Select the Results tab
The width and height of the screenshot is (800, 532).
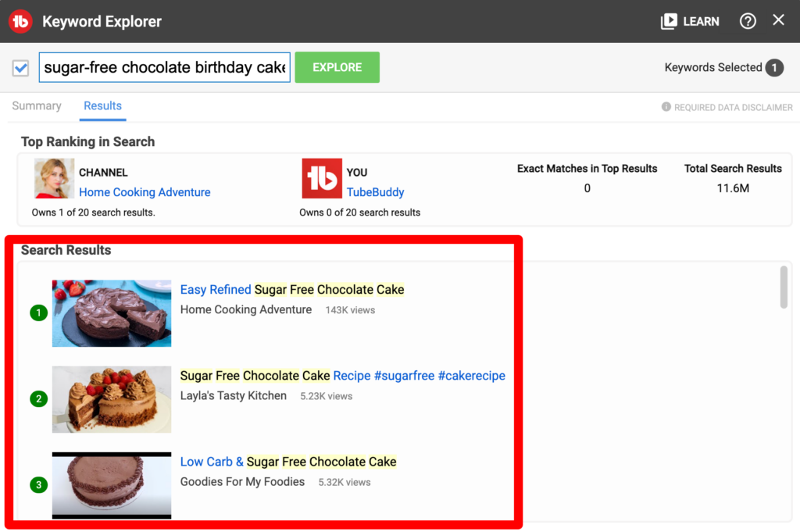pos(103,106)
